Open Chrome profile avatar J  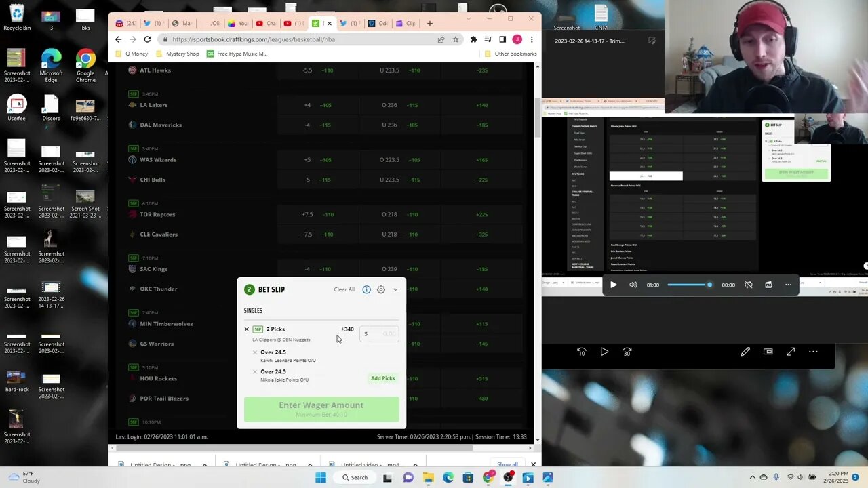tap(517, 39)
